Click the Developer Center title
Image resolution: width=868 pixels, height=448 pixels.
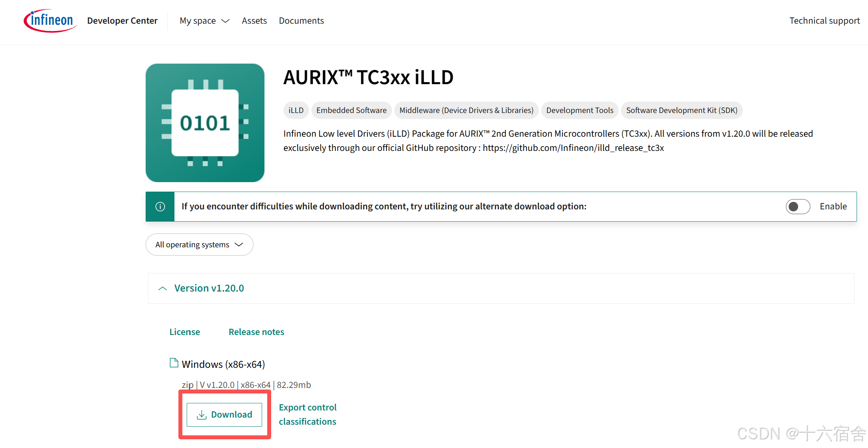pyautogui.click(x=122, y=21)
